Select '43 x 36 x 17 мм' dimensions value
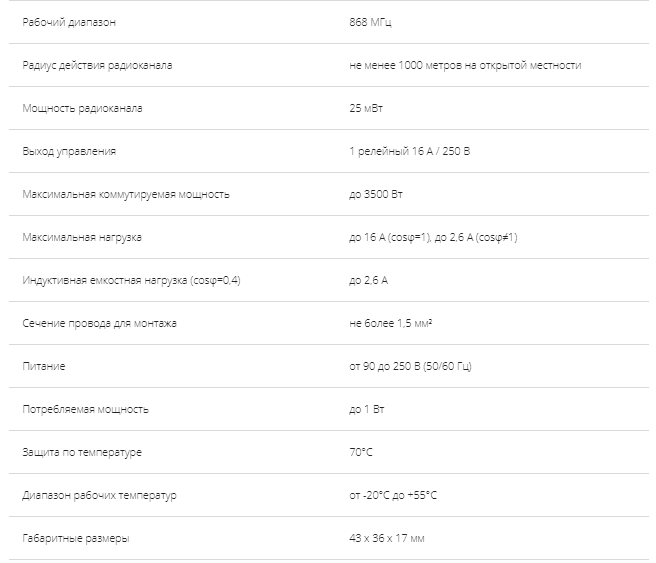 coord(387,538)
